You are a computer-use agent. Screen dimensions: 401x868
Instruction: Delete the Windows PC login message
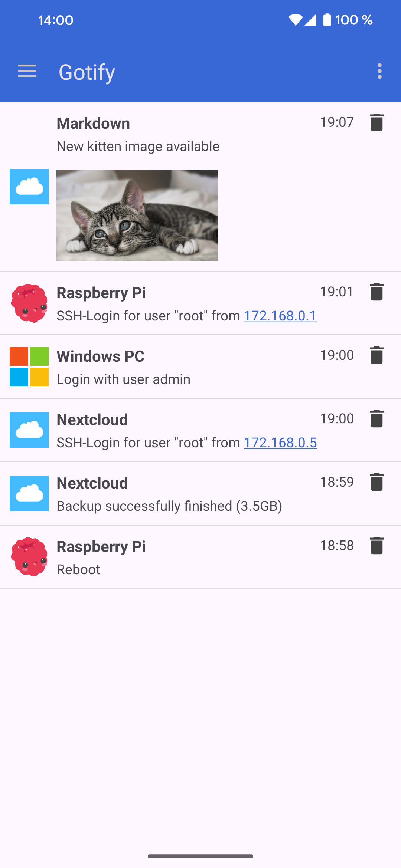[376, 355]
